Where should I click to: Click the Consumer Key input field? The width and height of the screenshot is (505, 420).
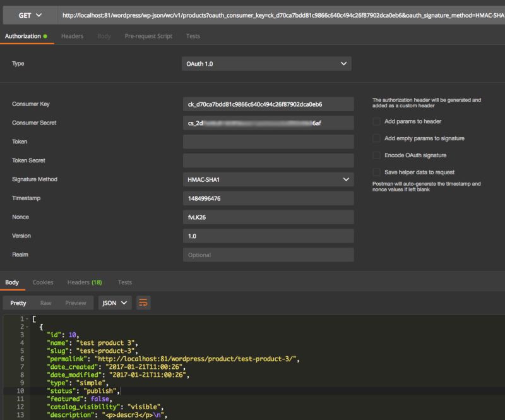click(268, 104)
